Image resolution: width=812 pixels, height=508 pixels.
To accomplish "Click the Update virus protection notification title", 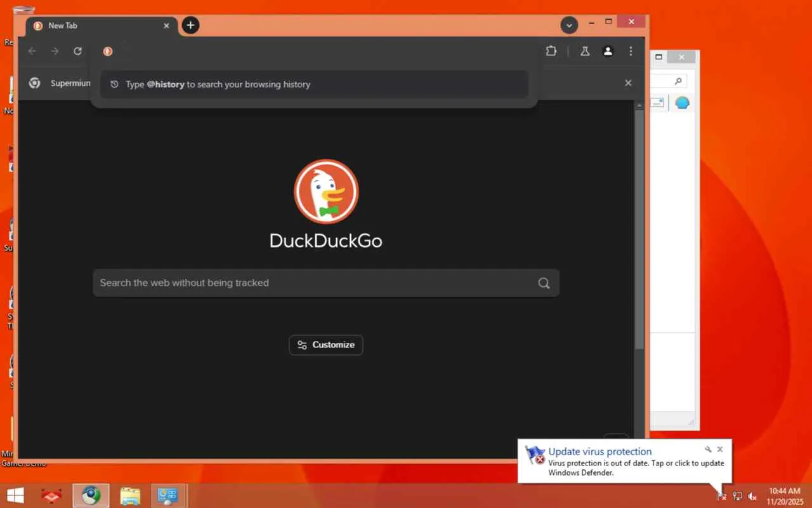I will click(600, 451).
